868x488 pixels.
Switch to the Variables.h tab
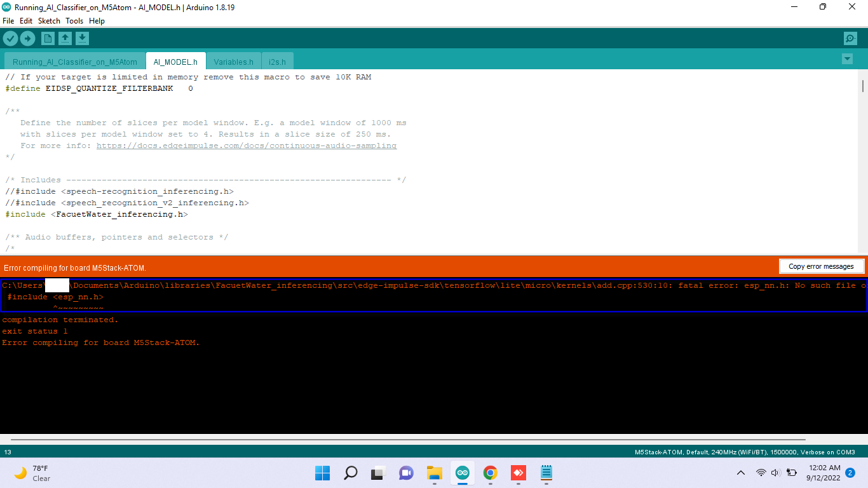[233, 62]
